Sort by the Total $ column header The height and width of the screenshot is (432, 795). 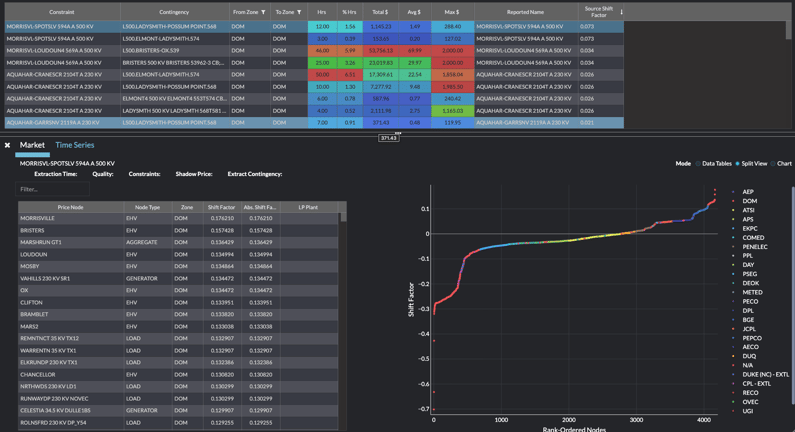tap(380, 12)
